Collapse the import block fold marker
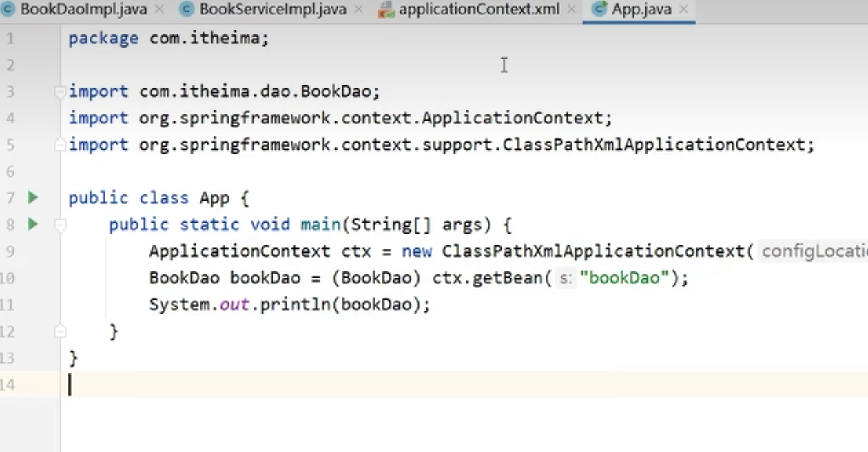 click(61, 91)
